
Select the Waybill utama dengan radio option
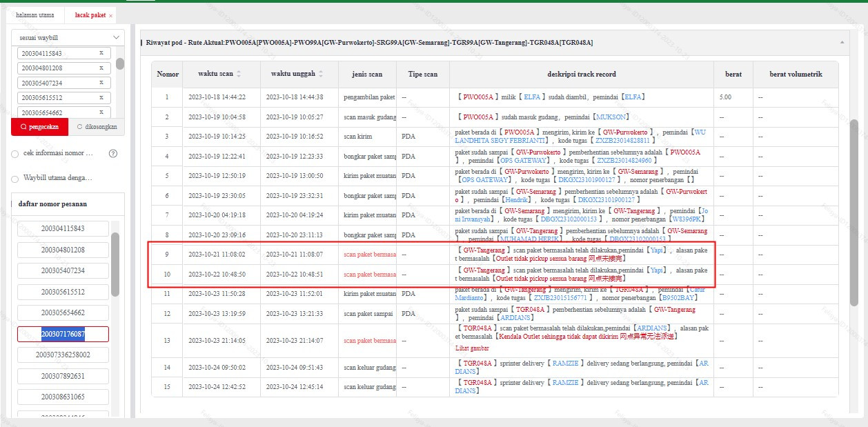pyautogui.click(x=15, y=179)
